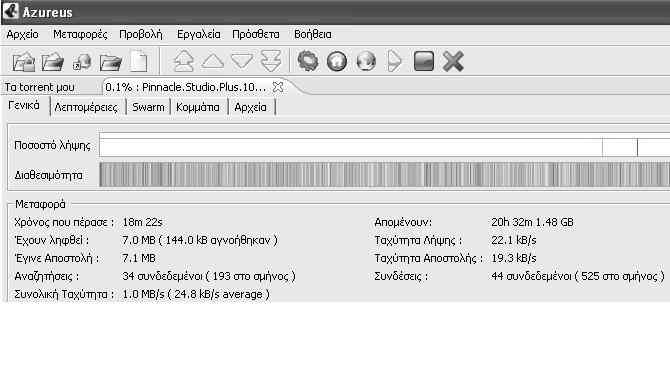Click the Συνολική Ταχύτητα label
This screenshot has height=384, width=670.
(x=64, y=294)
